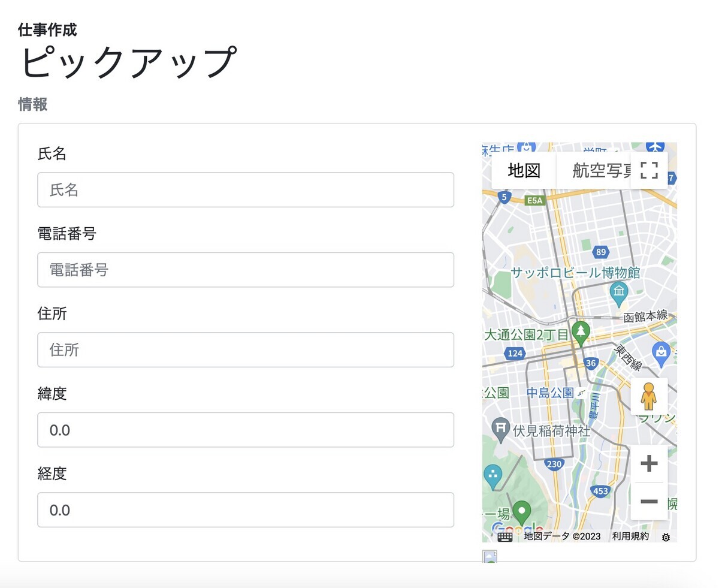Enter fullscreen mode on the map
Image resolution: width=719 pixels, height=588 pixels.
point(649,170)
